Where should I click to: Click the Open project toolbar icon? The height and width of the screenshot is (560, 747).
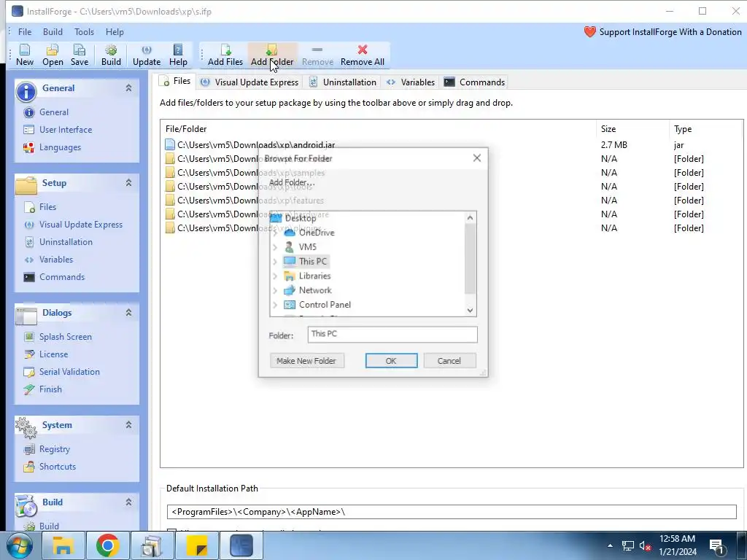coord(53,55)
